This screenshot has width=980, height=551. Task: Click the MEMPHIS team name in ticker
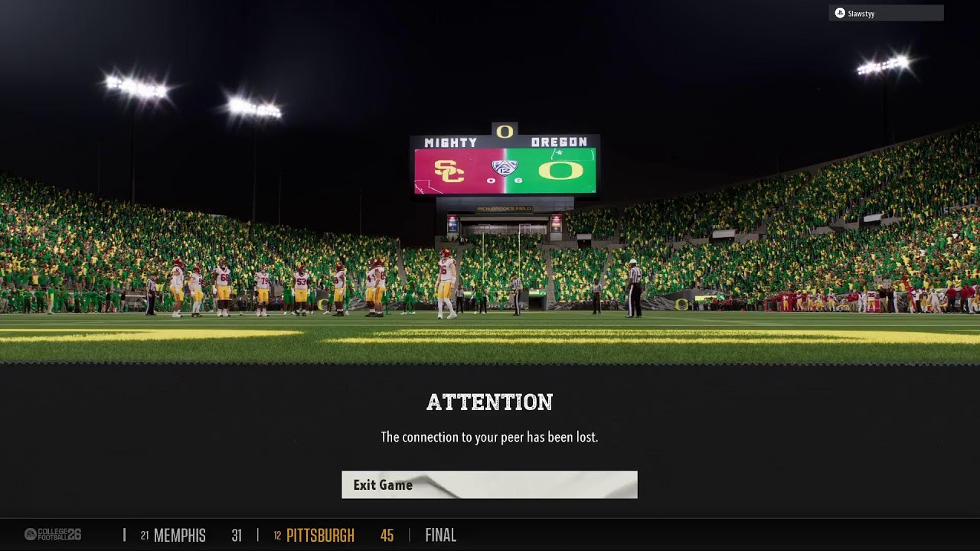point(180,536)
